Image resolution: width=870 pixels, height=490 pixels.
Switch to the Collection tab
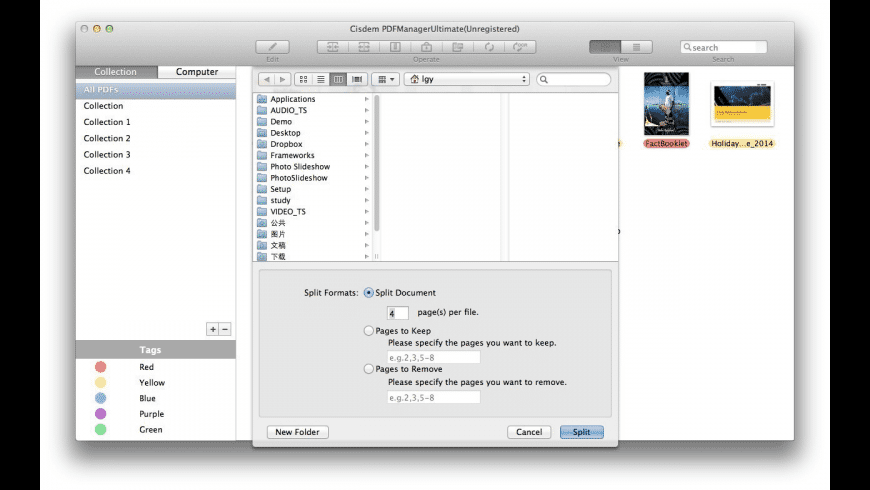pos(116,72)
